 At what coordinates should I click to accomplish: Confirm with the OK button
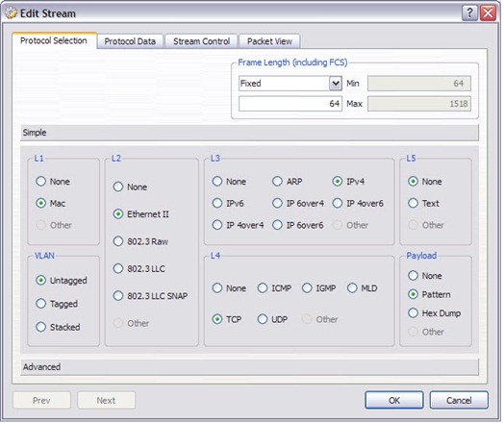pyautogui.click(x=394, y=400)
